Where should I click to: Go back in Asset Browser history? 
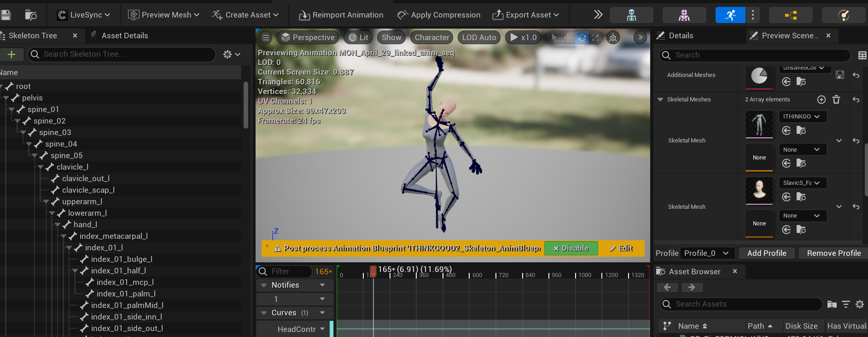pyautogui.click(x=668, y=287)
